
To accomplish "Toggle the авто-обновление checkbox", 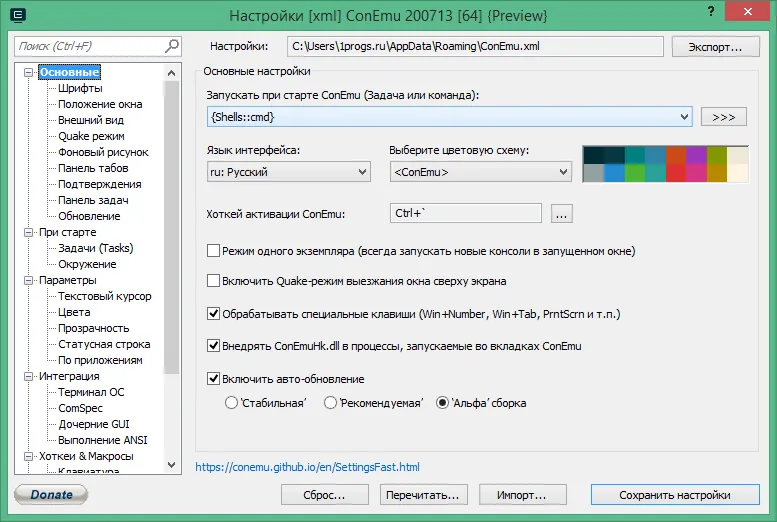I will 213,379.
